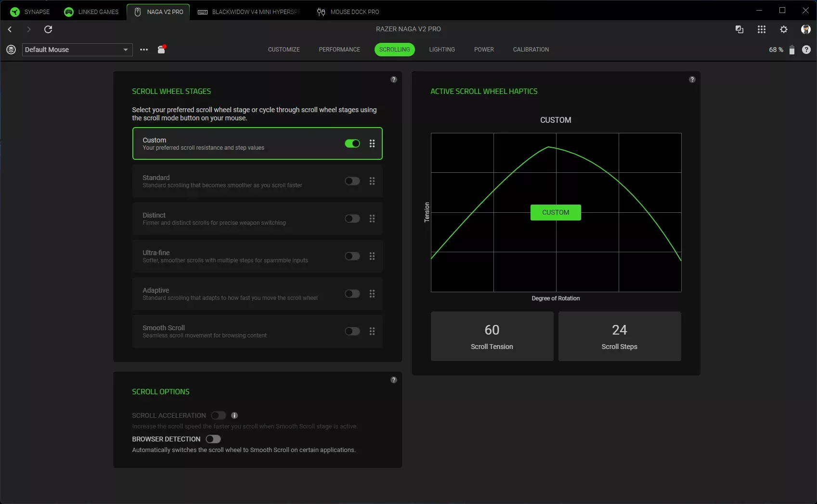Click the 68 % battery percentage
Image resolution: width=817 pixels, height=504 pixels.
click(x=776, y=50)
